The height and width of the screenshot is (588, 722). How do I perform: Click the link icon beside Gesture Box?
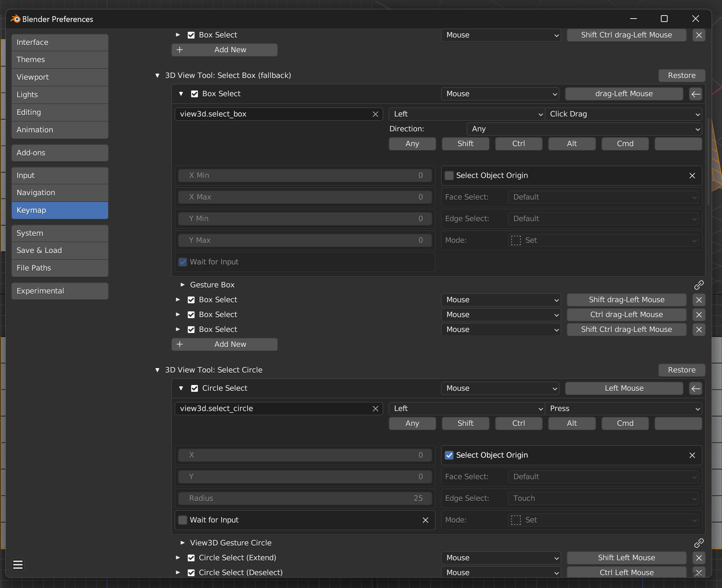(x=699, y=285)
